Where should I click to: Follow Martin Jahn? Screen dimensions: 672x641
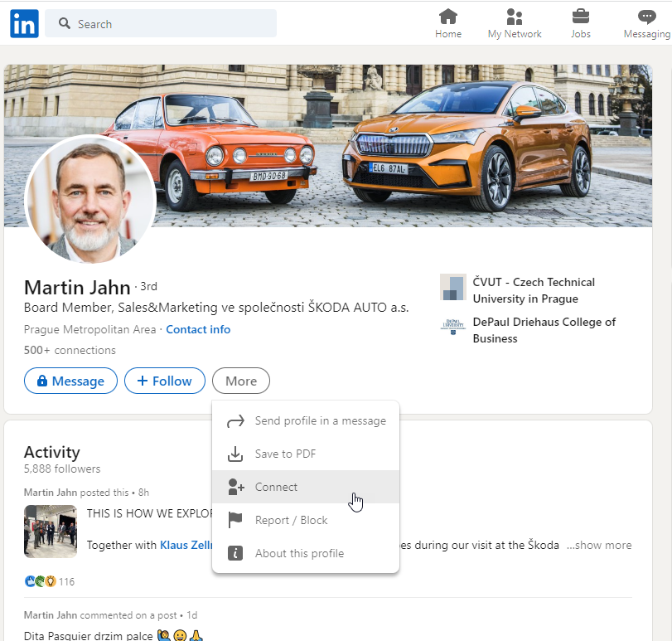point(164,381)
